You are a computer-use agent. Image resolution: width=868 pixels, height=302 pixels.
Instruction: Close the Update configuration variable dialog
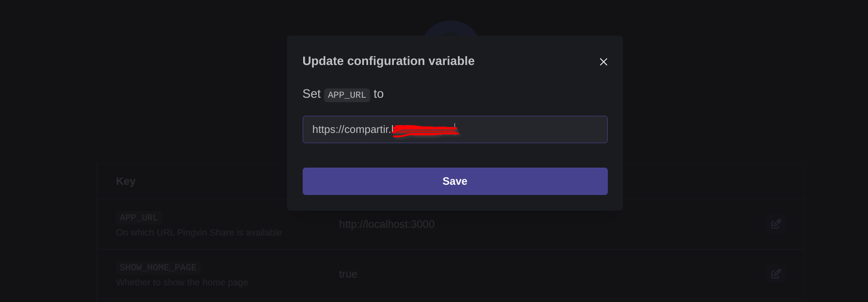[x=603, y=62]
